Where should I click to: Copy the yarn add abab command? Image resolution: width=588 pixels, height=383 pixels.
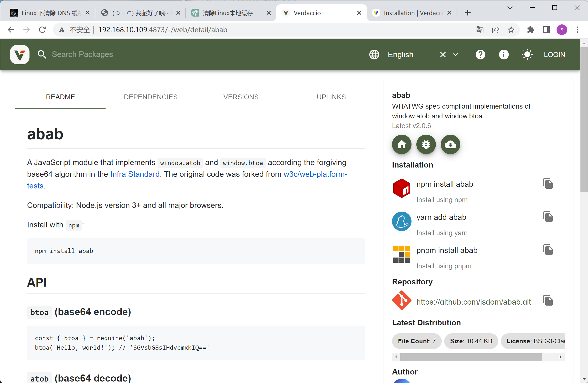[x=548, y=217]
